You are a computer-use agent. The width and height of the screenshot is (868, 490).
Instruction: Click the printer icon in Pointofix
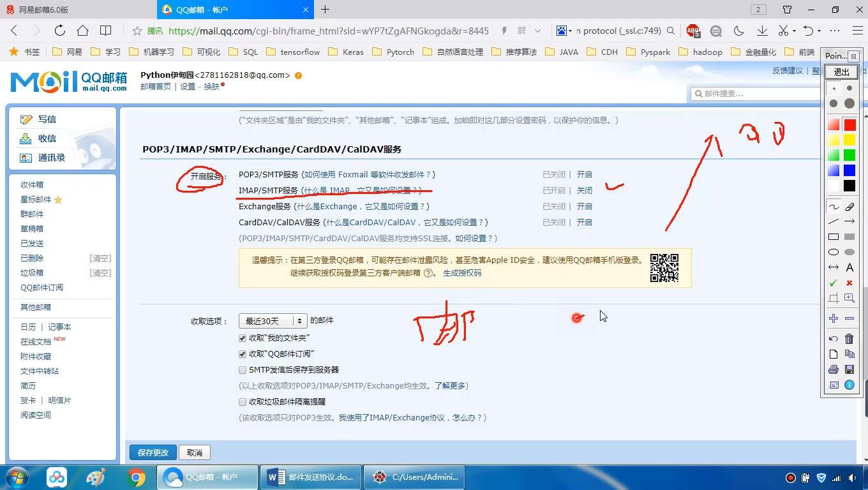[834, 369]
